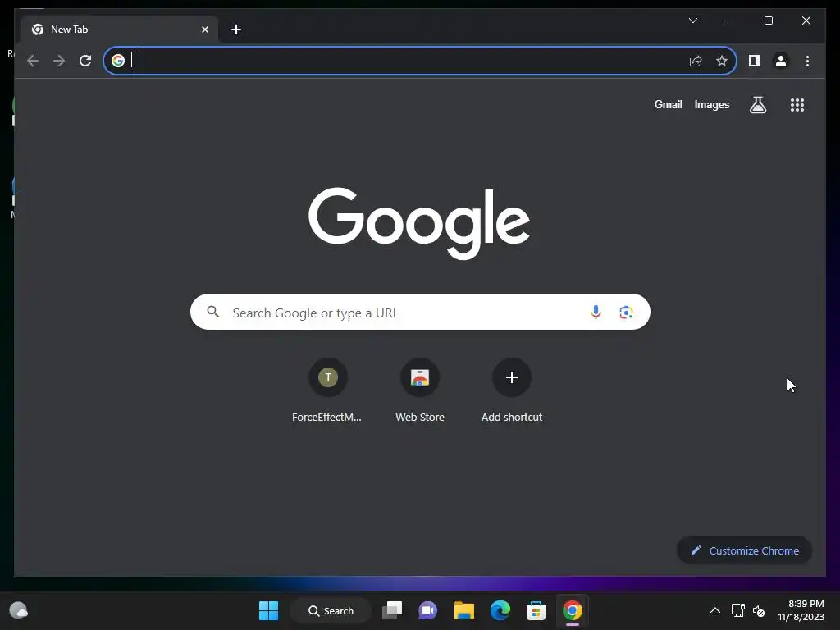
Task: Add shortcut plus button
Action: [512, 377]
